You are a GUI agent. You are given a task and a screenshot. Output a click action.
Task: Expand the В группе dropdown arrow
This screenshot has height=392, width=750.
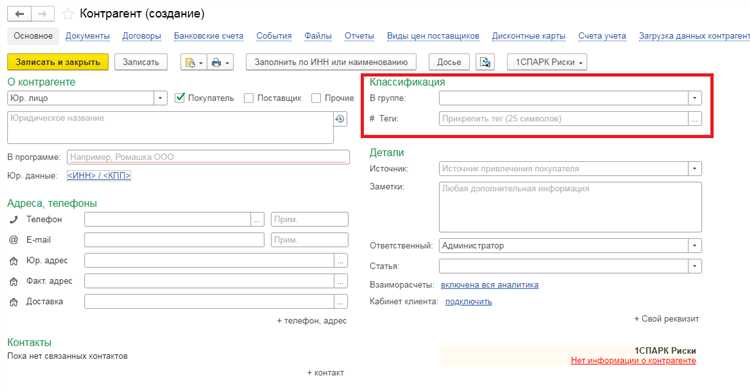coord(695,98)
